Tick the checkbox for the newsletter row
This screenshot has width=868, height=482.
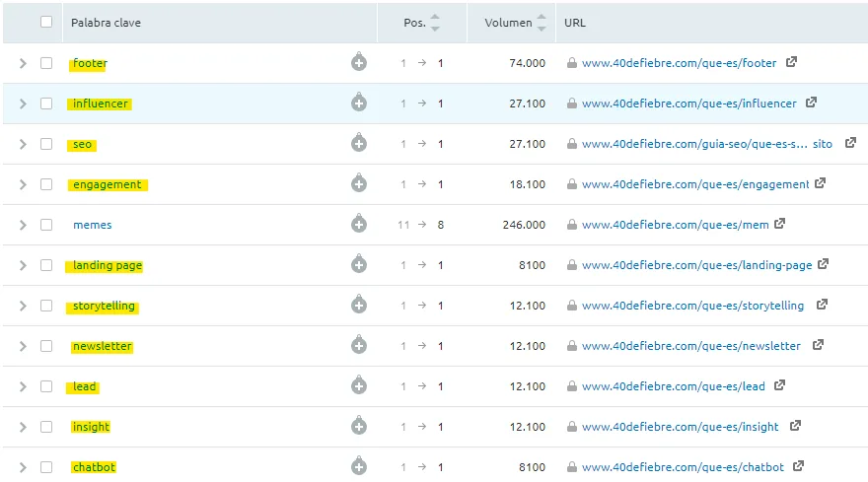click(46, 346)
